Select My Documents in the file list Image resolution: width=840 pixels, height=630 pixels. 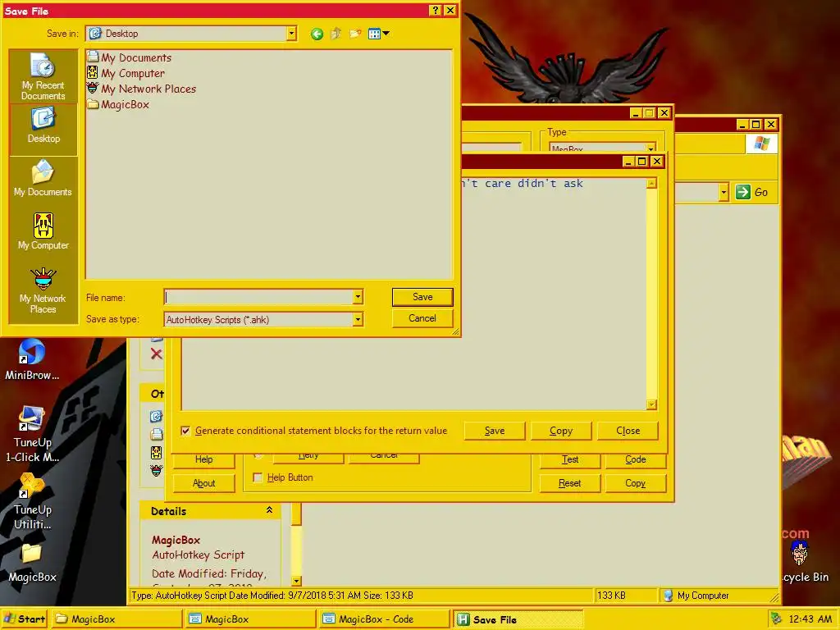pos(130,57)
